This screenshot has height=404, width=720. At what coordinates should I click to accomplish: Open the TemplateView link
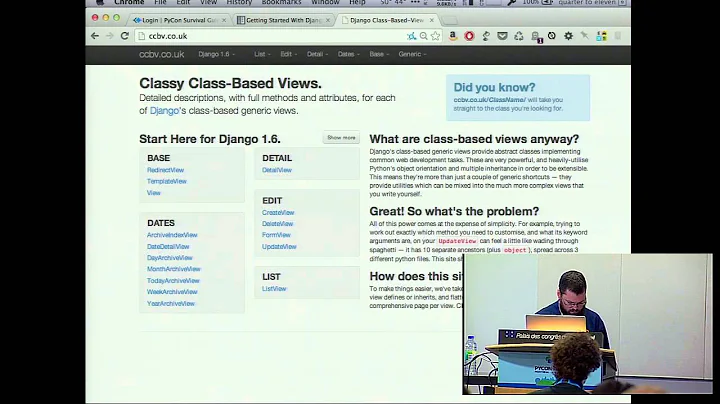(x=167, y=181)
